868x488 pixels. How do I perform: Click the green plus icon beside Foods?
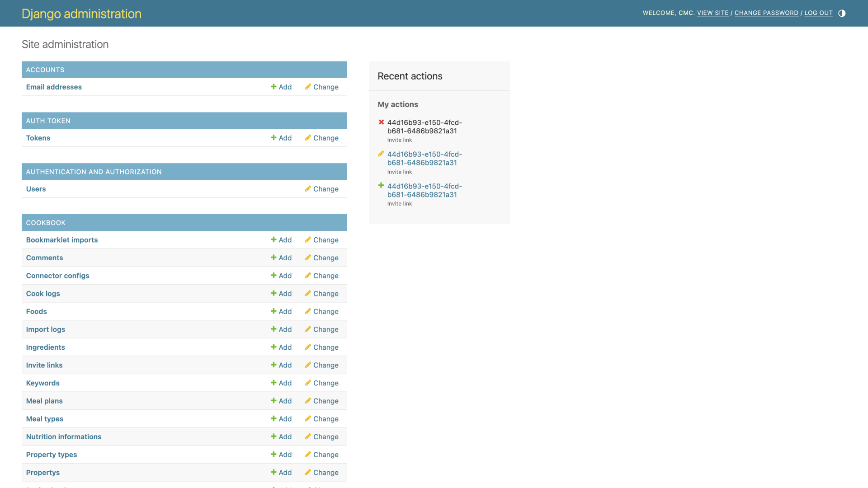click(x=273, y=311)
